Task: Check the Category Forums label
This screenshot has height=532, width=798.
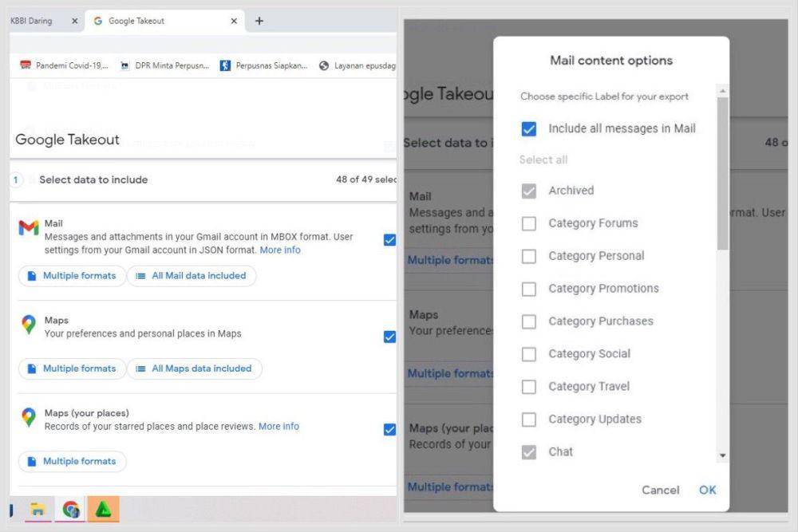Action: (x=529, y=223)
